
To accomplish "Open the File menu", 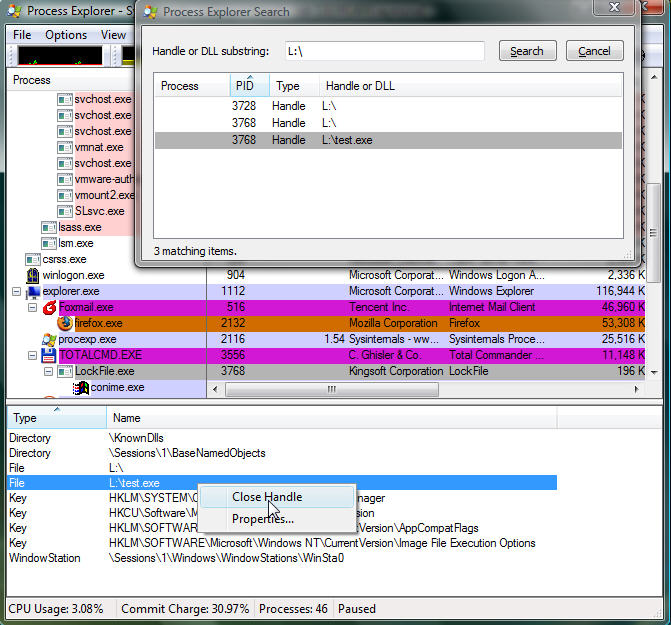I will (22, 35).
